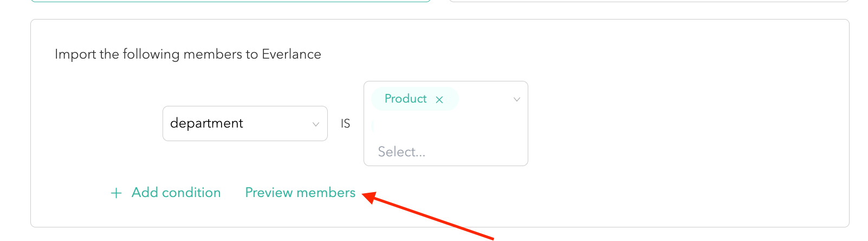Expand the department dropdown chevron
The image size is (868, 241).
coord(315,124)
